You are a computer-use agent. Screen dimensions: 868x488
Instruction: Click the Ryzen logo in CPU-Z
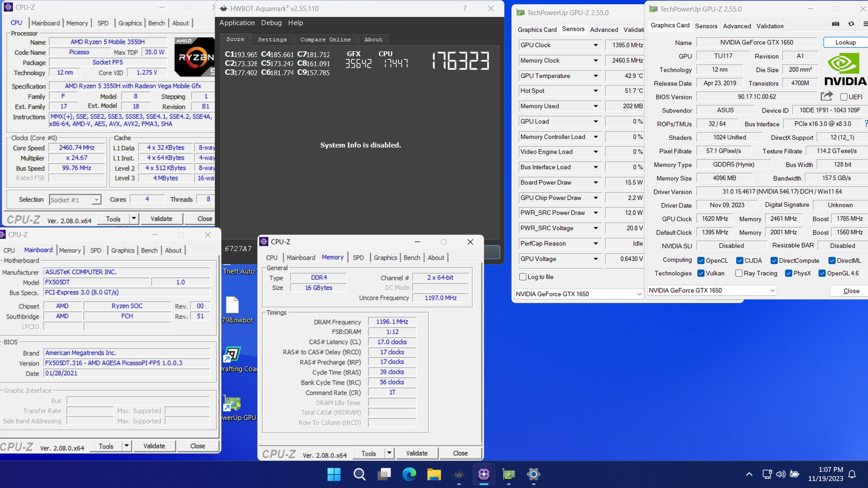coord(194,57)
